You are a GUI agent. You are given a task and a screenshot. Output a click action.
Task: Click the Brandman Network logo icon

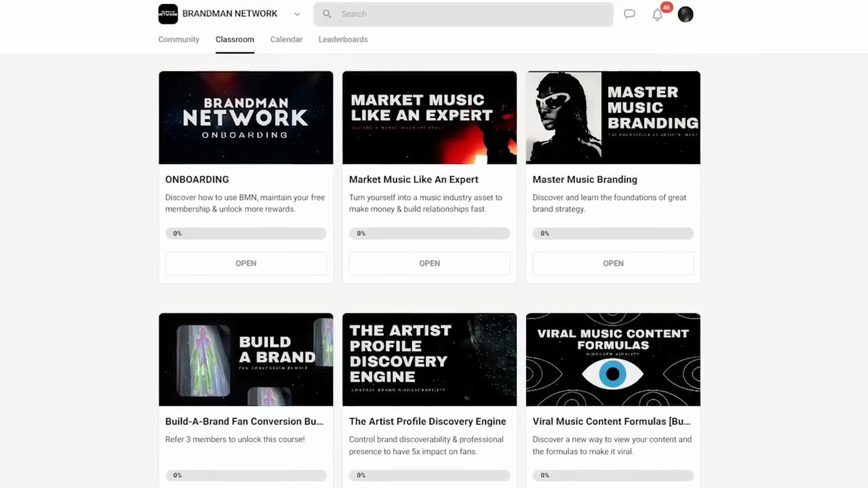(x=168, y=14)
